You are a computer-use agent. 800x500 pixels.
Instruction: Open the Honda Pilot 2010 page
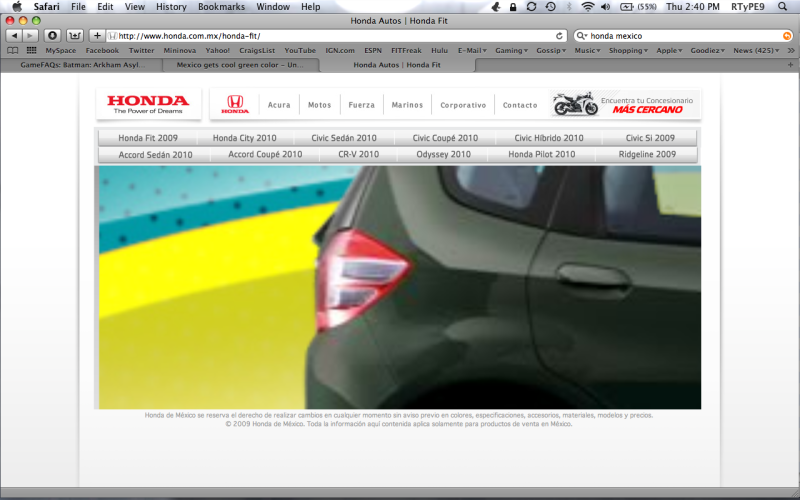click(x=541, y=154)
